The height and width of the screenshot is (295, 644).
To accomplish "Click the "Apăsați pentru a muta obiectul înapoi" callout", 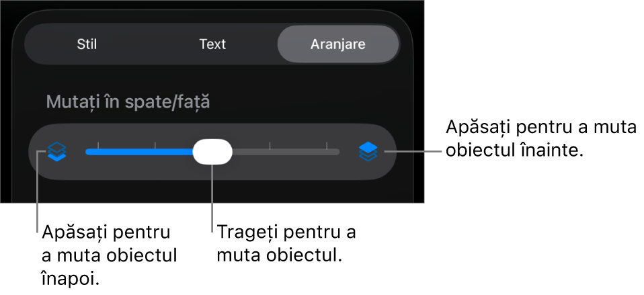I will [110, 255].
